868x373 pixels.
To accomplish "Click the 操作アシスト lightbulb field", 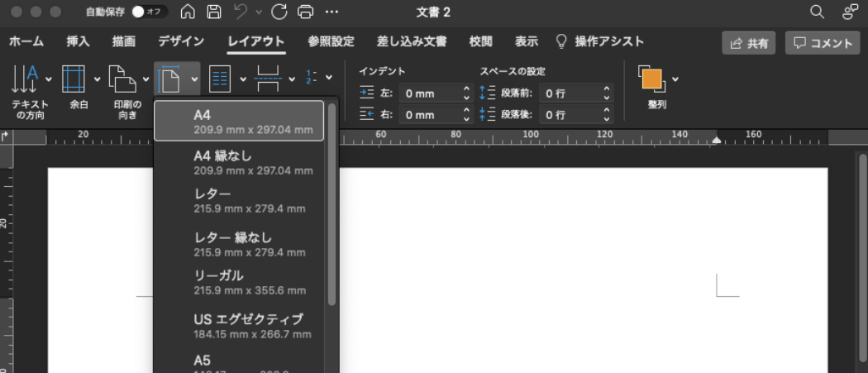I will click(x=600, y=41).
